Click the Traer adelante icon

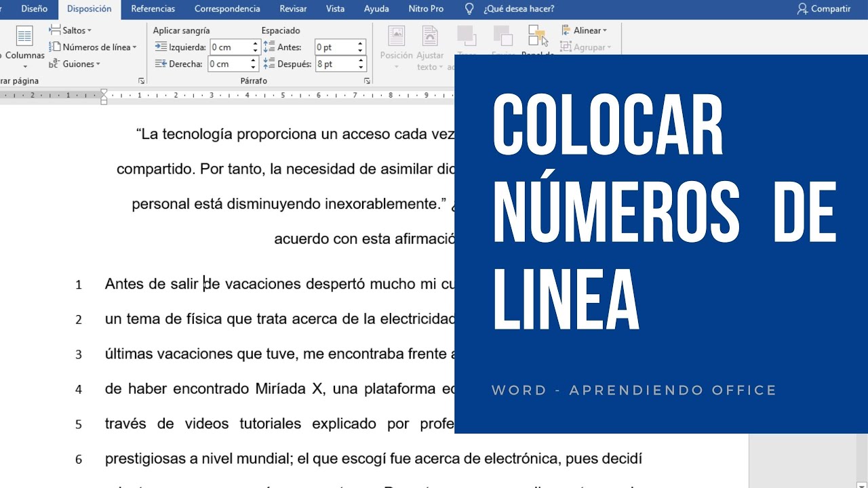(466, 36)
